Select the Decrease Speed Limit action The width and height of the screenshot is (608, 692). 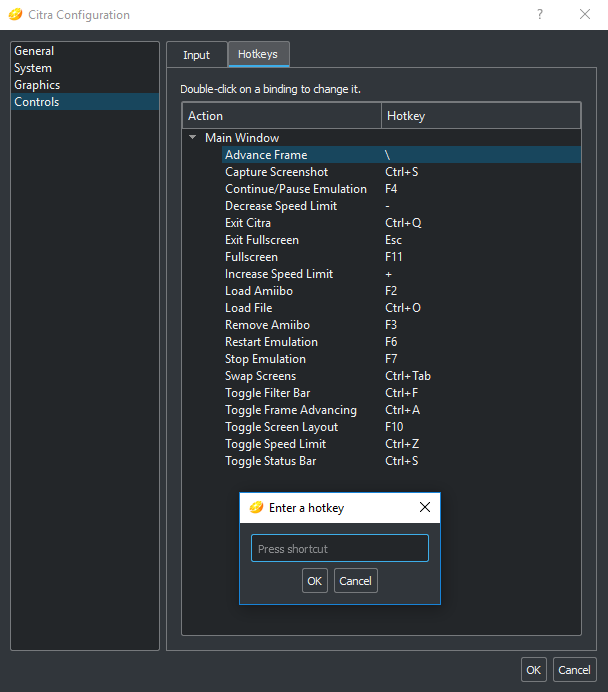(x=281, y=206)
